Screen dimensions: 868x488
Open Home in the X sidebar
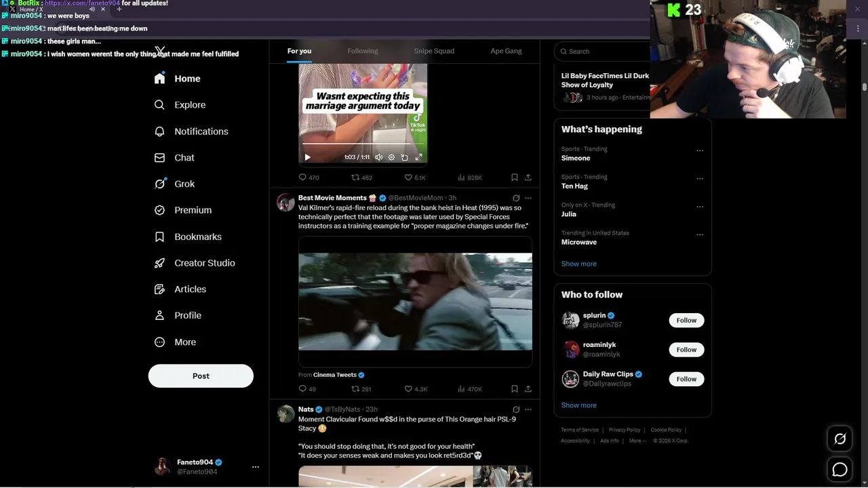point(177,79)
